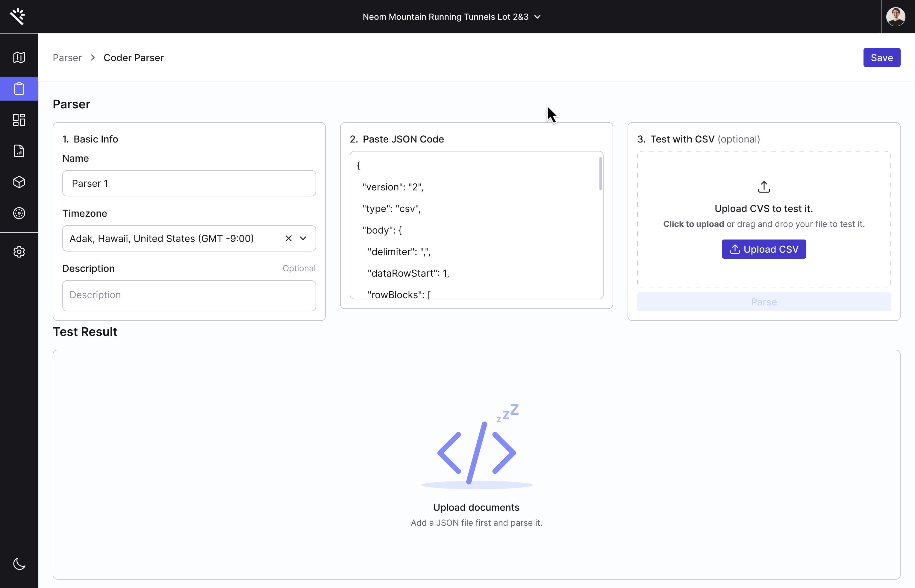
Task: Open the Reports document icon in sidebar
Action: pyautogui.click(x=19, y=151)
